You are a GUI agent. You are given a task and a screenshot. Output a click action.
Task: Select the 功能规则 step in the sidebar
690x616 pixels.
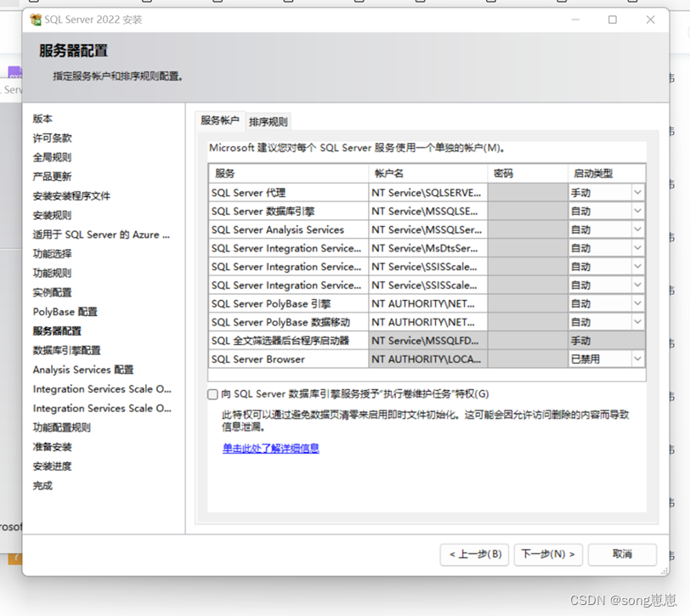click(x=52, y=274)
